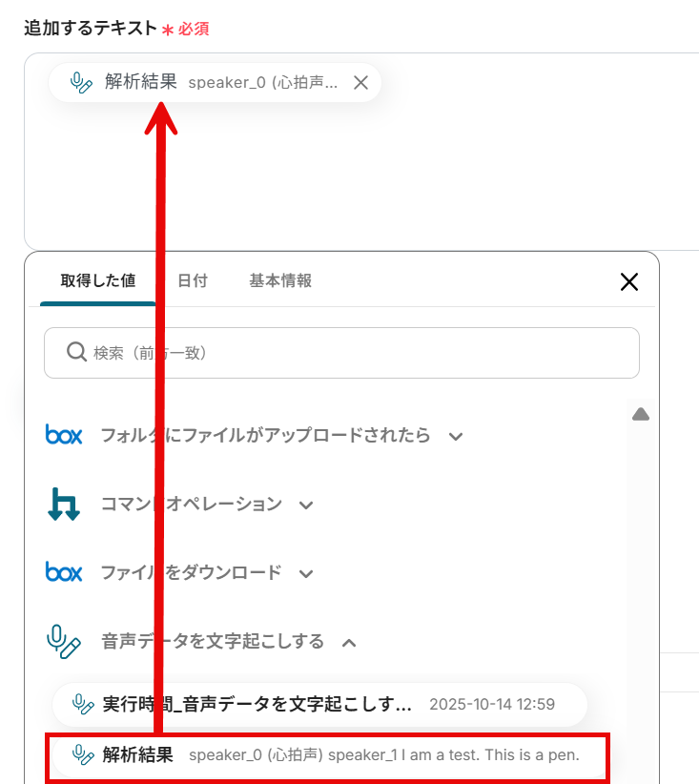The width and height of the screenshot is (699, 784).
Task: Click the 追加するテキスト field label
Action: tap(91, 28)
